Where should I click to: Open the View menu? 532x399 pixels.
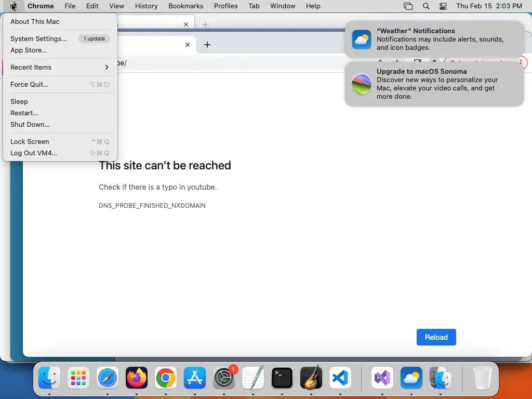(x=117, y=6)
